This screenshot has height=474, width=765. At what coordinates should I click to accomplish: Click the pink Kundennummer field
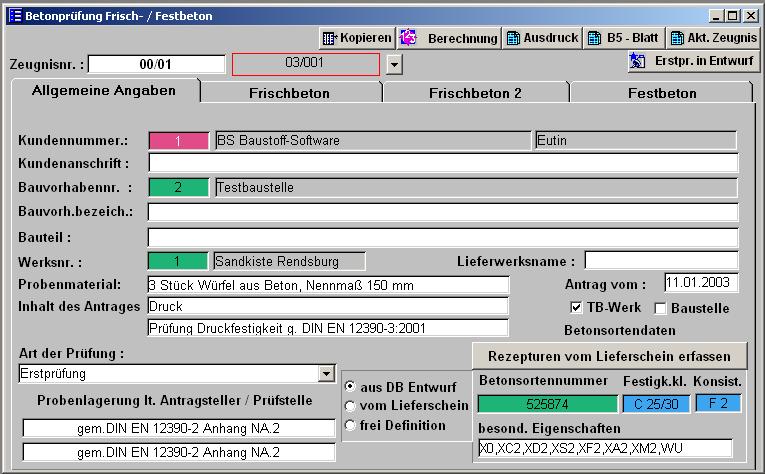pyautogui.click(x=178, y=141)
